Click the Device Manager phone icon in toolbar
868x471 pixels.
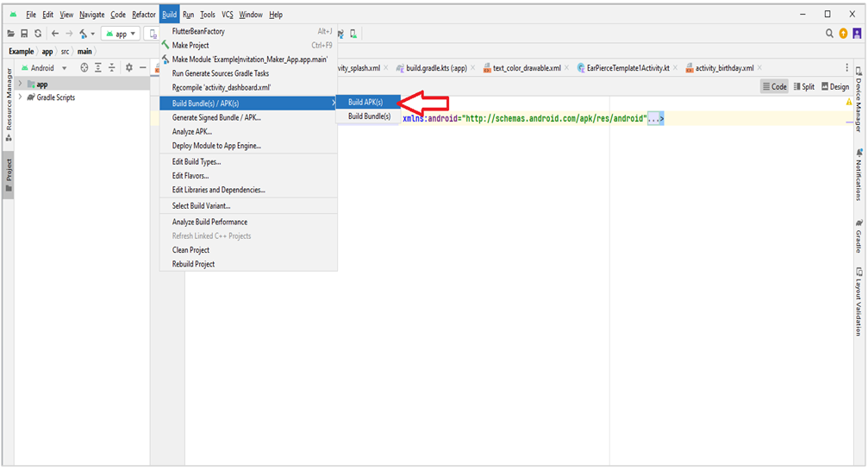pos(353,34)
